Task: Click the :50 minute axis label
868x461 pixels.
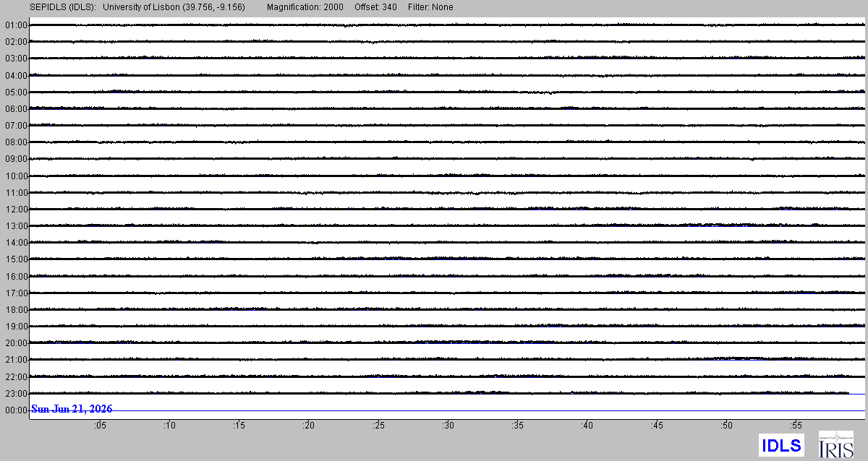Action: coord(727,426)
